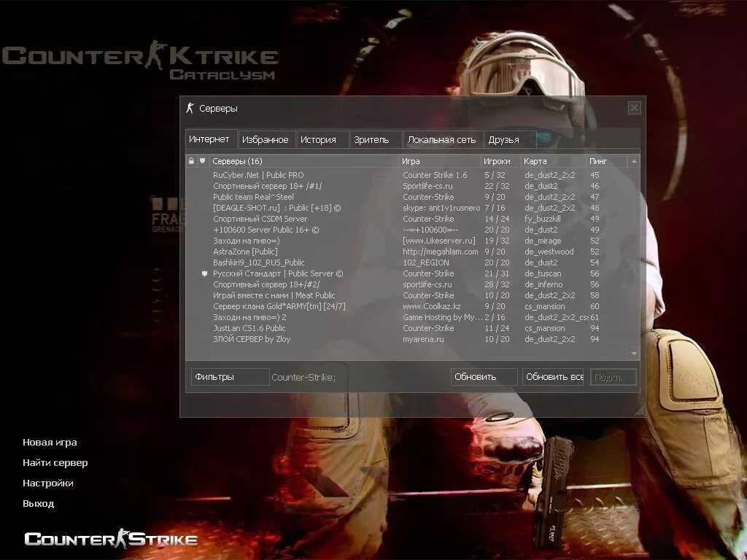Click the Подкл. connect button
747x560 pixels.
pos(613,377)
